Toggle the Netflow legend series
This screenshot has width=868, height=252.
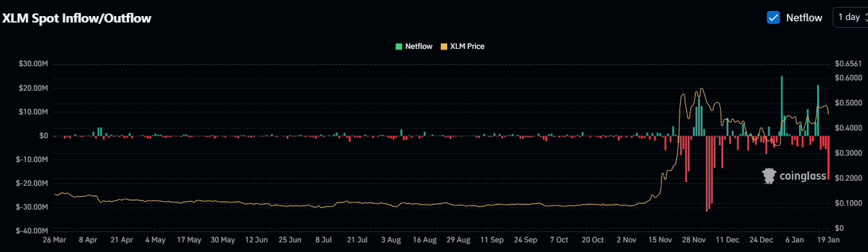414,46
